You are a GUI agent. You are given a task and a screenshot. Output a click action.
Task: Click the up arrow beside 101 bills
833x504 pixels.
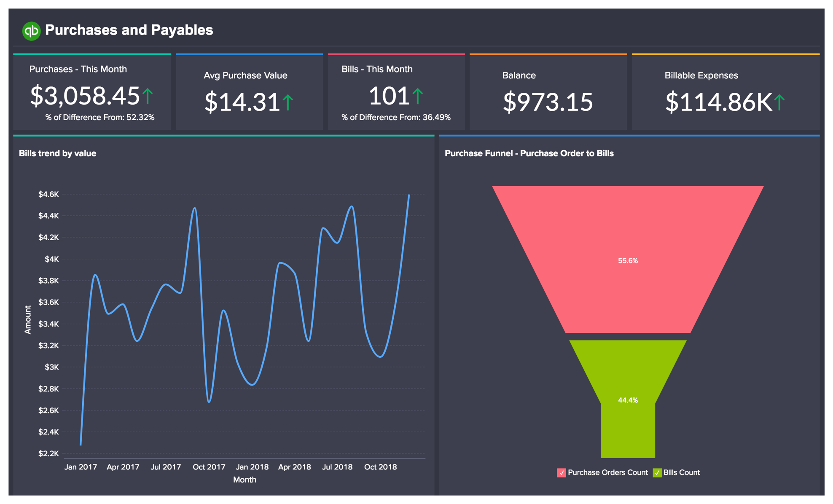tap(417, 96)
